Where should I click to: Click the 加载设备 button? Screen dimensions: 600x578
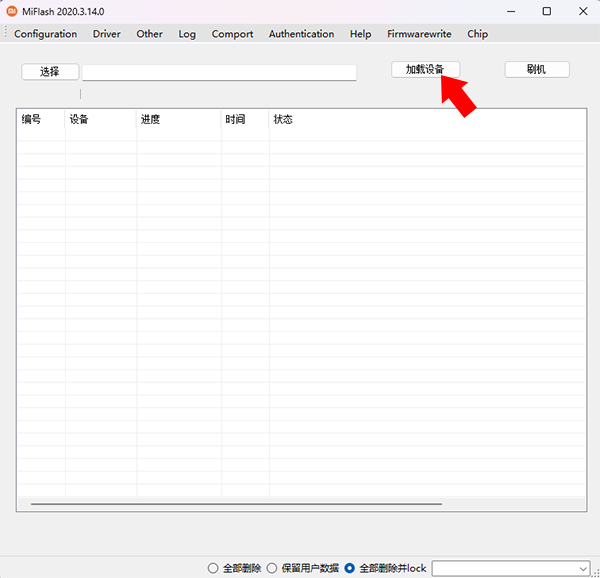pos(426,69)
